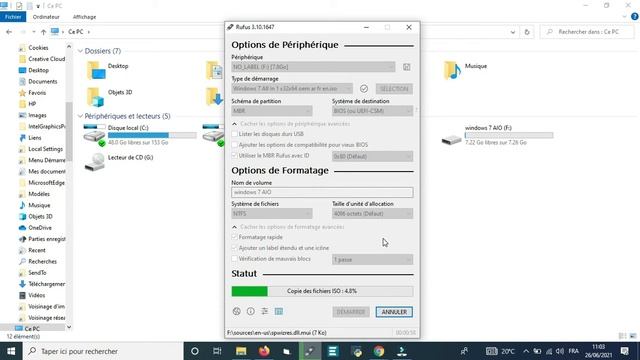Collapse the Dossiers (7) group
The height and width of the screenshot is (360, 640).
(80, 51)
